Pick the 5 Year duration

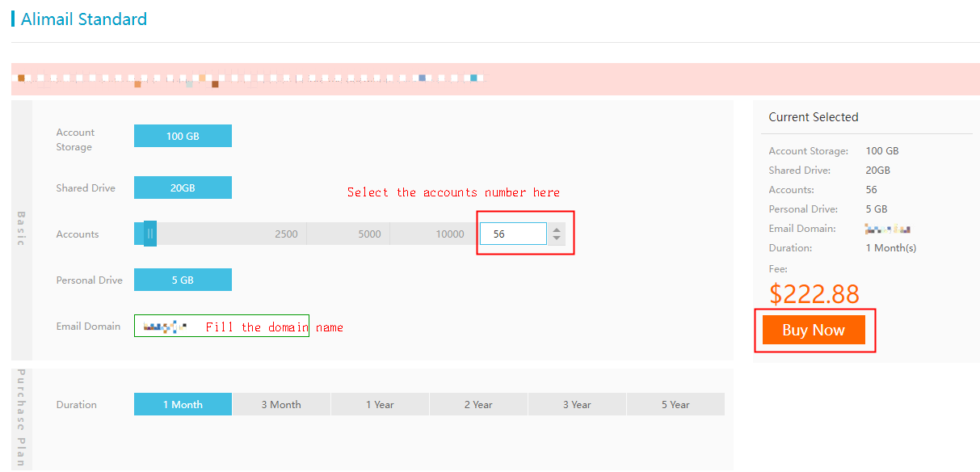coord(675,404)
